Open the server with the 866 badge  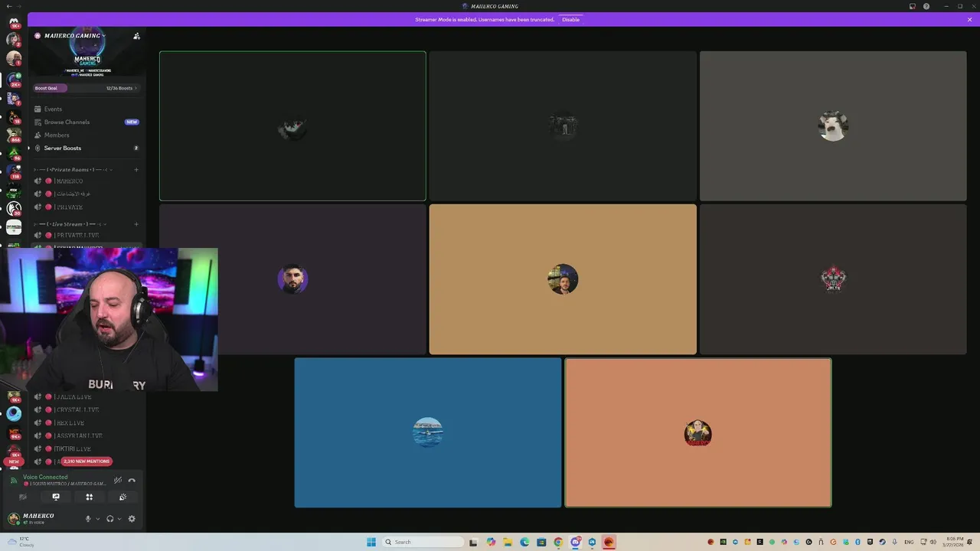tap(14, 135)
